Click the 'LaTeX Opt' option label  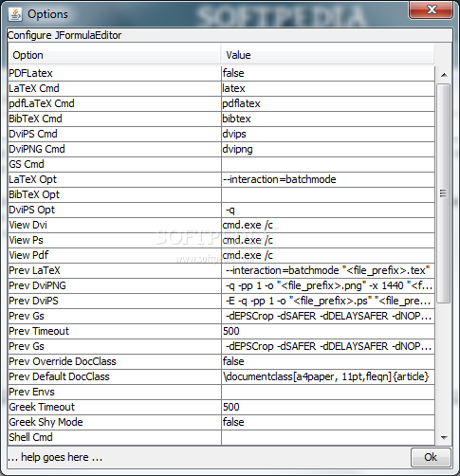(x=32, y=179)
